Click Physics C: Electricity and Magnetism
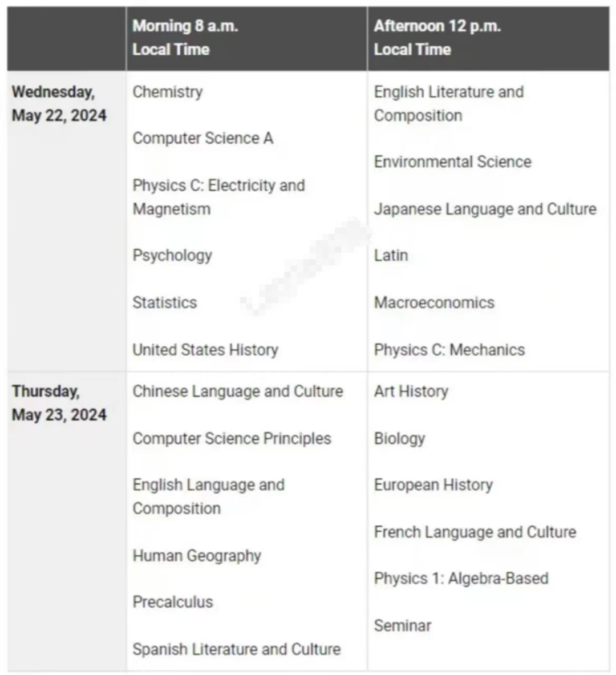 218,197
